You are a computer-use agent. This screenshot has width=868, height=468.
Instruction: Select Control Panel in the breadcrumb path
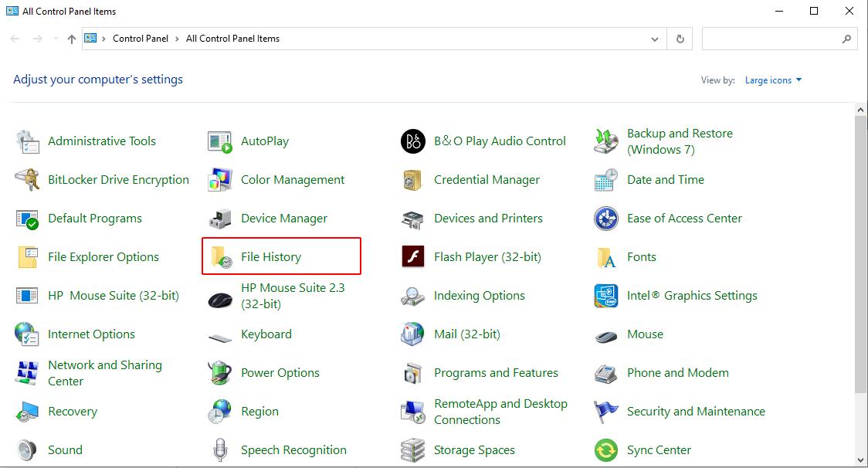click(x=140, y=39)
